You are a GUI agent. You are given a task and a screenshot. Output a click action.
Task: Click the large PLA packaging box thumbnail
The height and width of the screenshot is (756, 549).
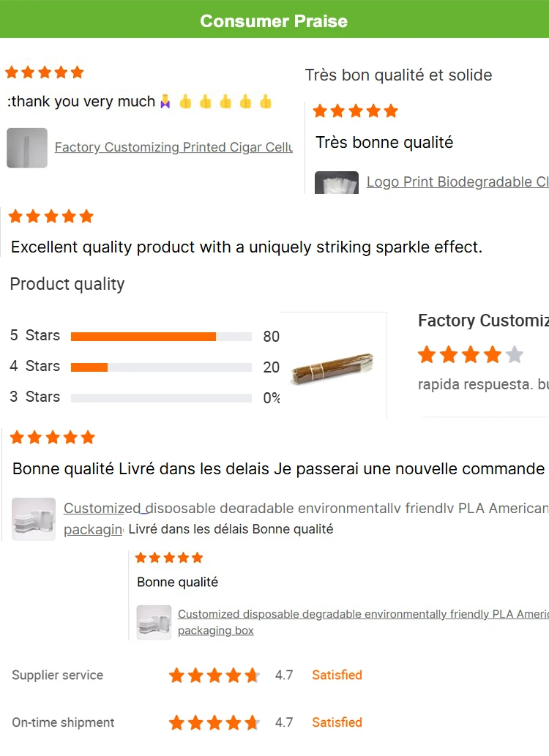[34, 519]
